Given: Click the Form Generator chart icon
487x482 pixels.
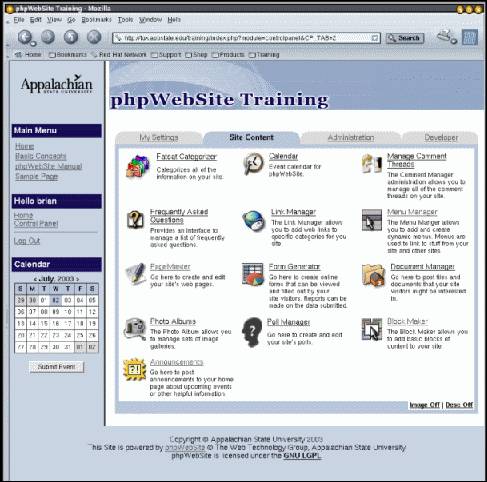Looking at the screenshot, I should pyautogui.click(x=253, y=274).
